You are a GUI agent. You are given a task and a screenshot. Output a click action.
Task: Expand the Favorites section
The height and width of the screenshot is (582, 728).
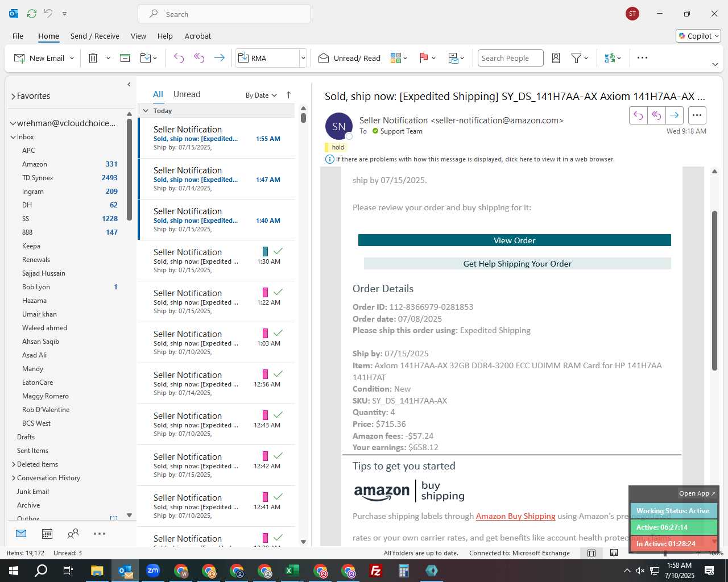(13, 97)
